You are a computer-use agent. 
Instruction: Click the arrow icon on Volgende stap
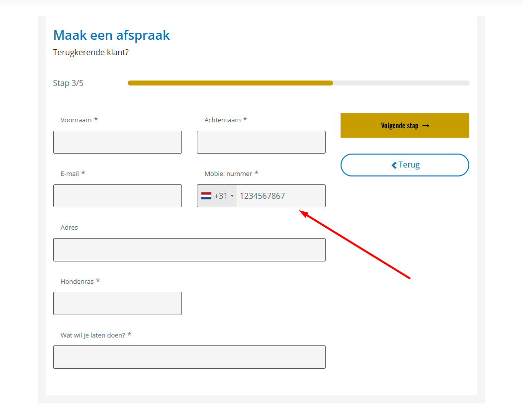[x=426, y=126]
